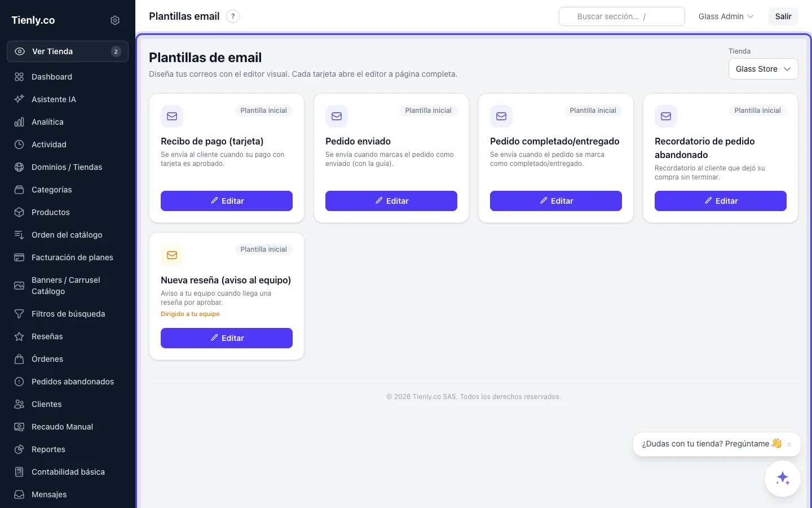Image resolution: width=812 pixels, height=508 pixels.
Task: Click the Productos box icon
Action: 19,212
